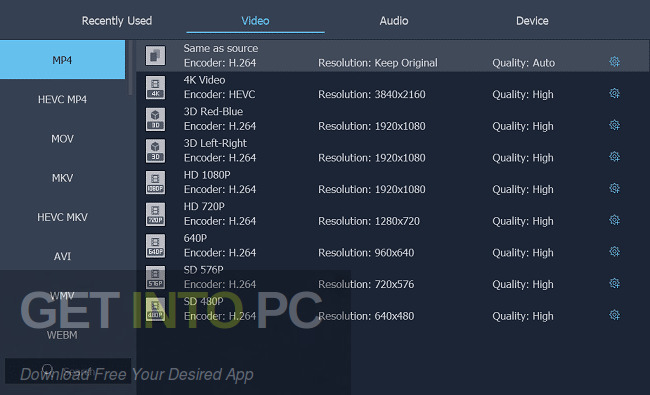
Task: Choose the 'HD 720P' preset title
Action: pos(204,206)
